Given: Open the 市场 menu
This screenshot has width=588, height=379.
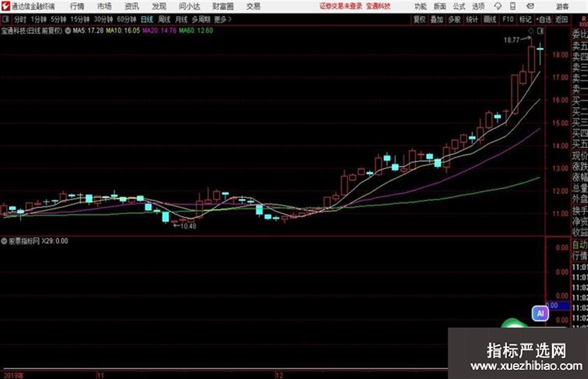Looking at the screenshot, I should tap(105, 6).
